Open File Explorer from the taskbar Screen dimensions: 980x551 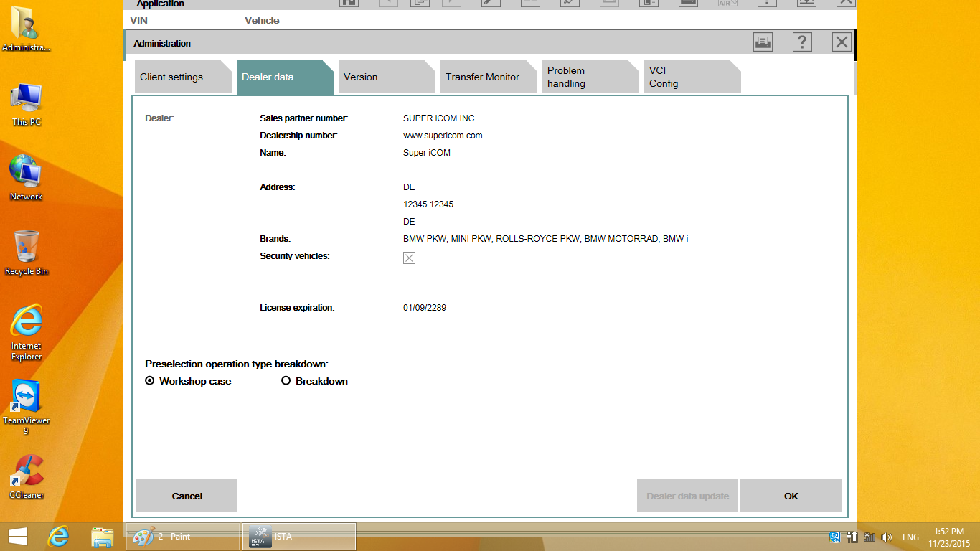[103, 537]
